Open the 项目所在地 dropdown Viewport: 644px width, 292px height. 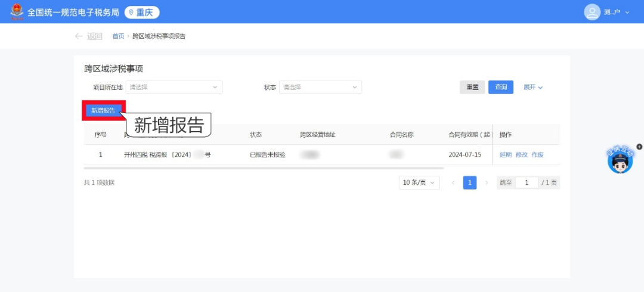tap(174, 87)
